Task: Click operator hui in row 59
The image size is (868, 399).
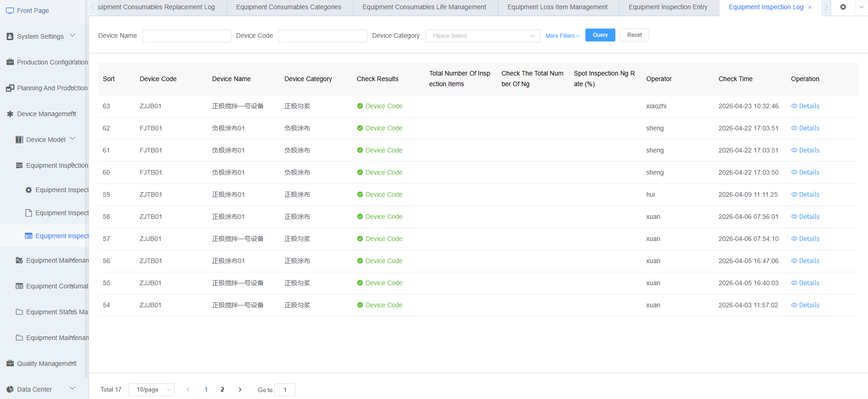Action: click(650, 194)
